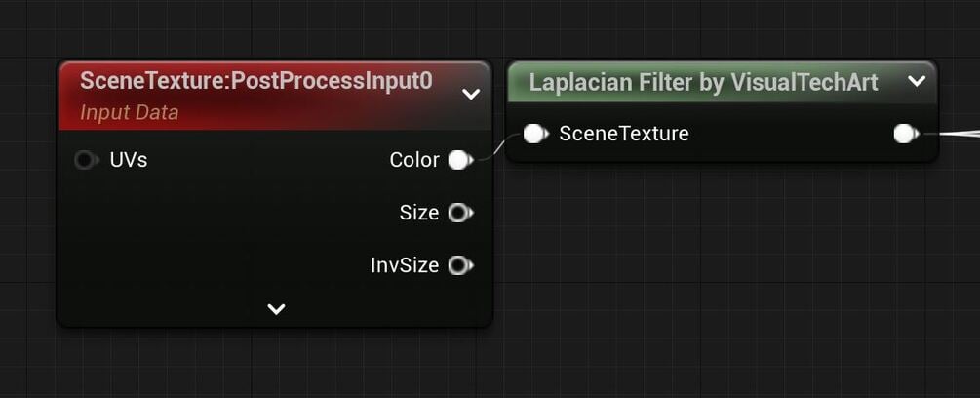Click the UVs input pin
The image size is (980, 398).
point(86,160)
